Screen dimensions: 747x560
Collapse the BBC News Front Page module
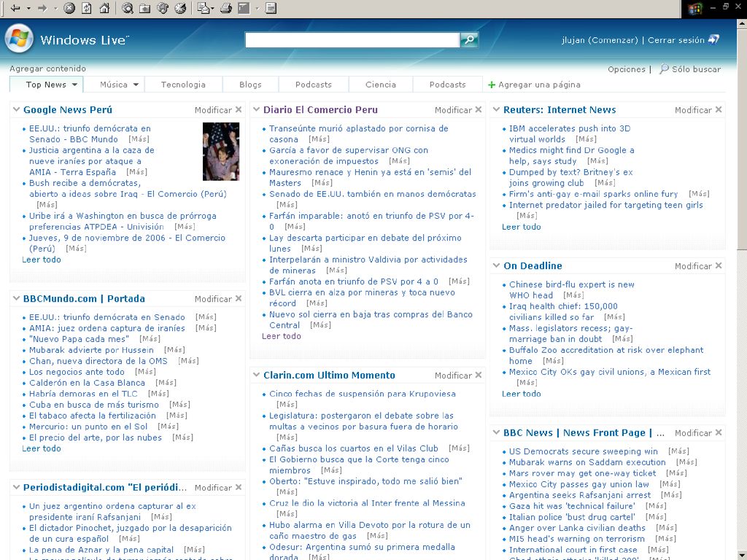coord(496,433)
